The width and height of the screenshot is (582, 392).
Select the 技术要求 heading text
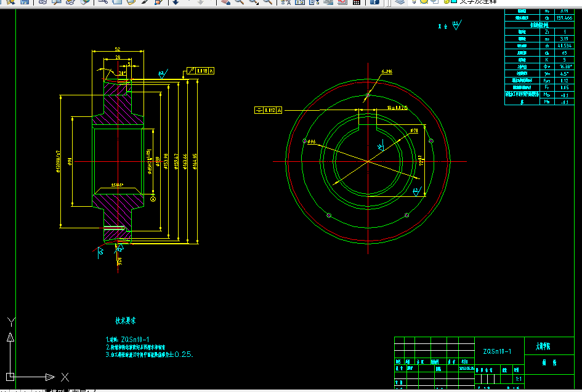tap(126, 321)
